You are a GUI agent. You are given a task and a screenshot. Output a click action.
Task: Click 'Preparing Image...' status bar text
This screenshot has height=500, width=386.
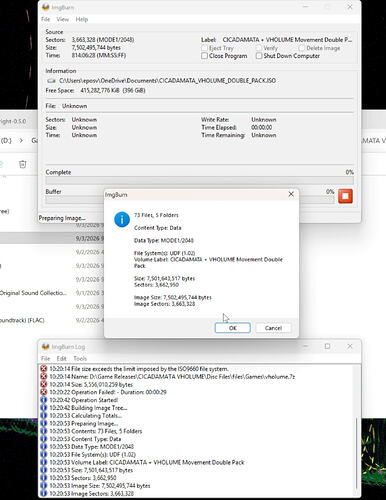pos(62,218)
